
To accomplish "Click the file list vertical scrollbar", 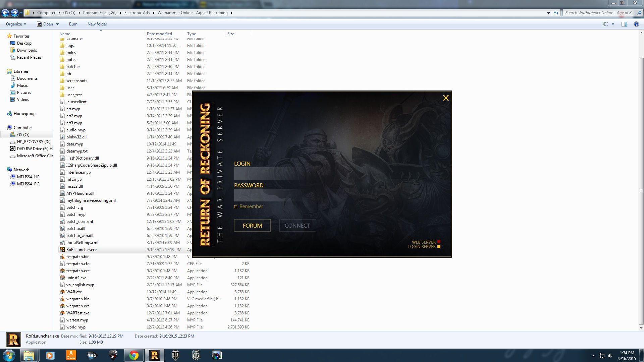I will coord(641,191).
